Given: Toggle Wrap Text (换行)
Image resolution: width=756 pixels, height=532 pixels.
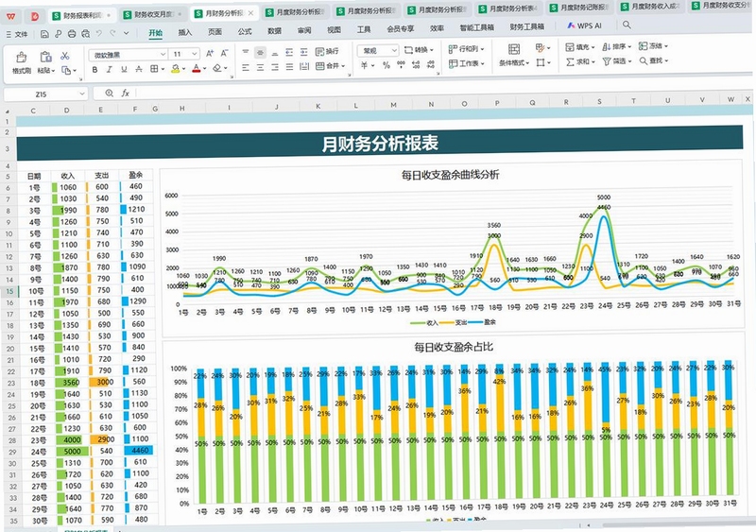Looking at the screenshot, I should 327,51.
